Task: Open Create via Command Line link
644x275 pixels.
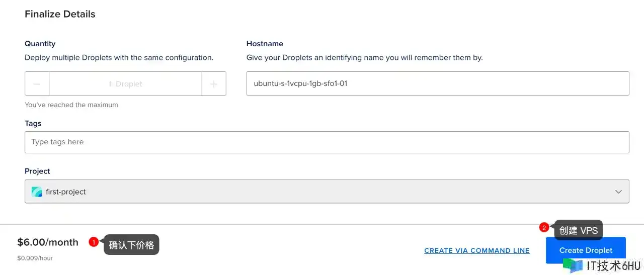Action: 476,250
